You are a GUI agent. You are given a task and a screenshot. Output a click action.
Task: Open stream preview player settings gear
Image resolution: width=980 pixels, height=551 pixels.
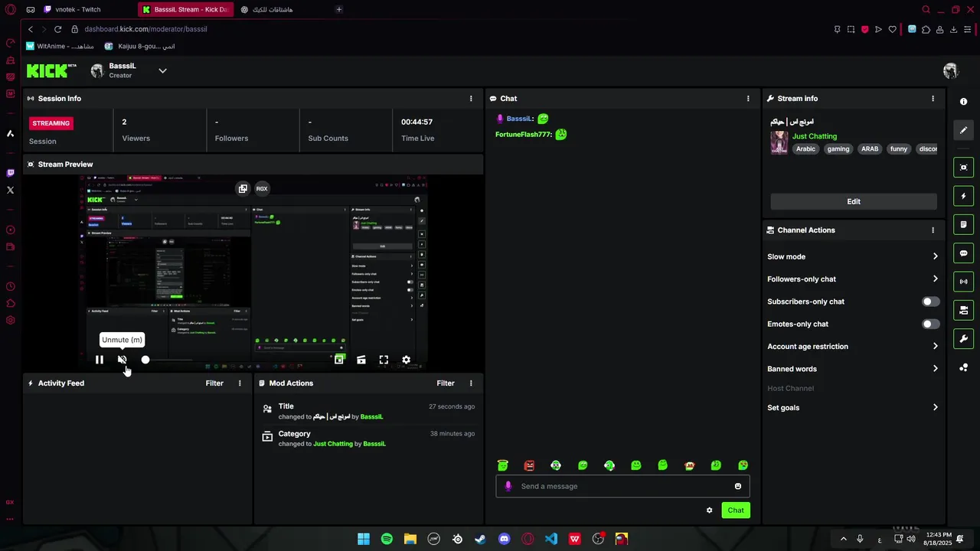pyautogui.click(x=407, y=360)
